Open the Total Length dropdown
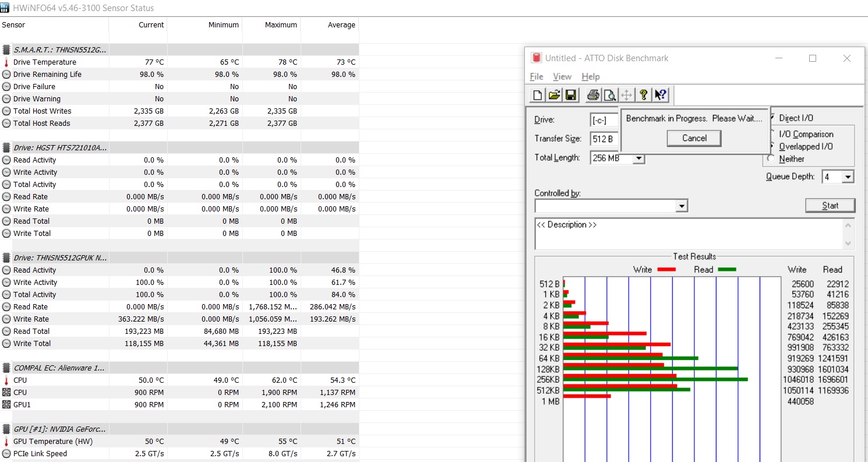The width and height of the screenshot is (868, 462). point(638,158)
